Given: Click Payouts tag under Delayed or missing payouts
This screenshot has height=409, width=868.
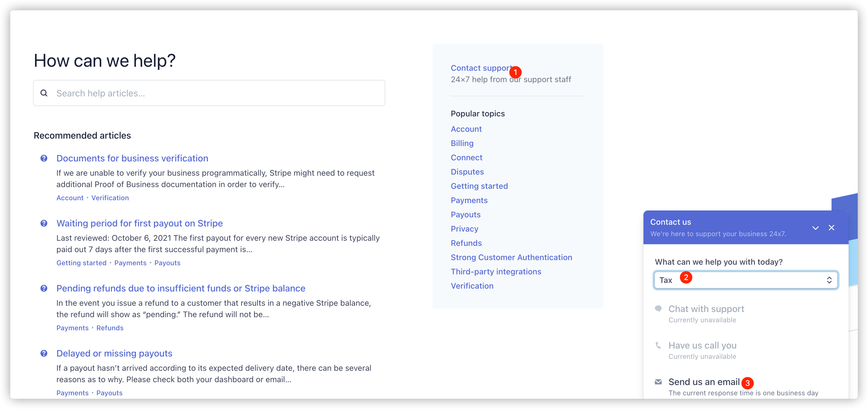Looking at the screenshot, I should (109, 393).
